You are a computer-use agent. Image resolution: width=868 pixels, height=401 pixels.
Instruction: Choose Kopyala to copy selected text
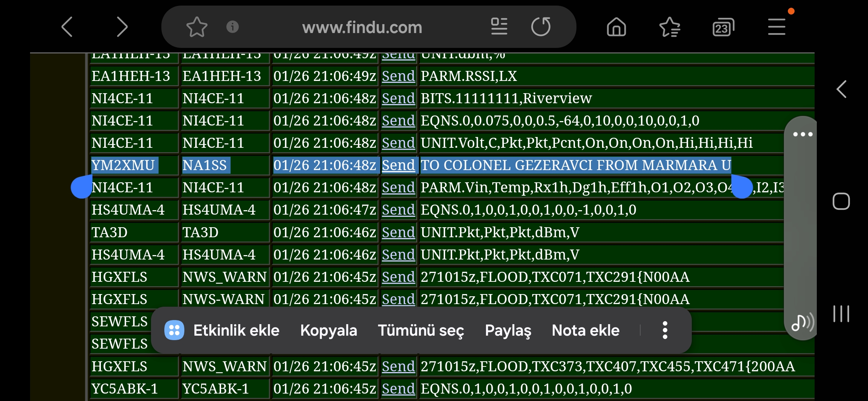click(329, 330)
